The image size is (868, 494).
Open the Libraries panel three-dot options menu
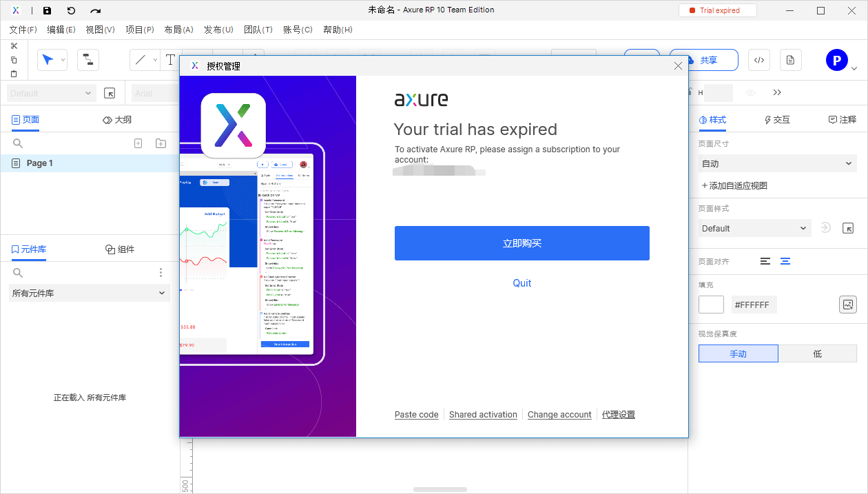coord(161,273)
